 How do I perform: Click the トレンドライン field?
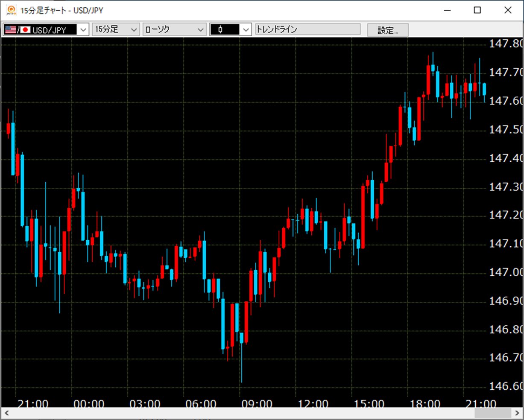(307, 29)
